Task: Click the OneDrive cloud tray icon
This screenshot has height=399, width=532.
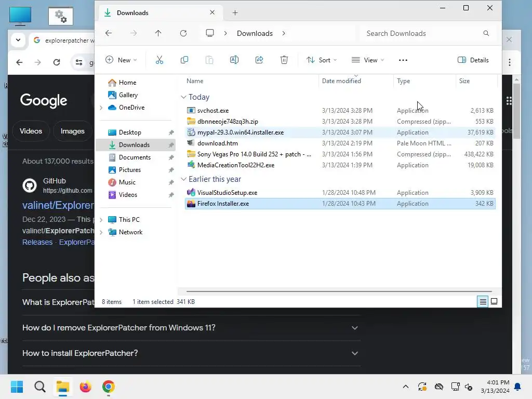Action: pyautogui.click(x=439, y=387)
